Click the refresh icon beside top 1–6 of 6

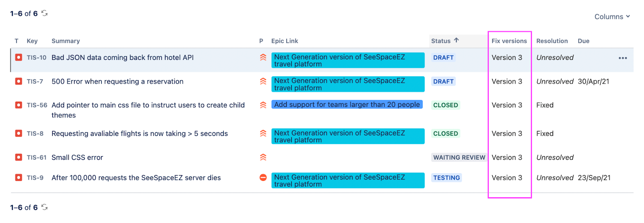click(x=45, y=13)
